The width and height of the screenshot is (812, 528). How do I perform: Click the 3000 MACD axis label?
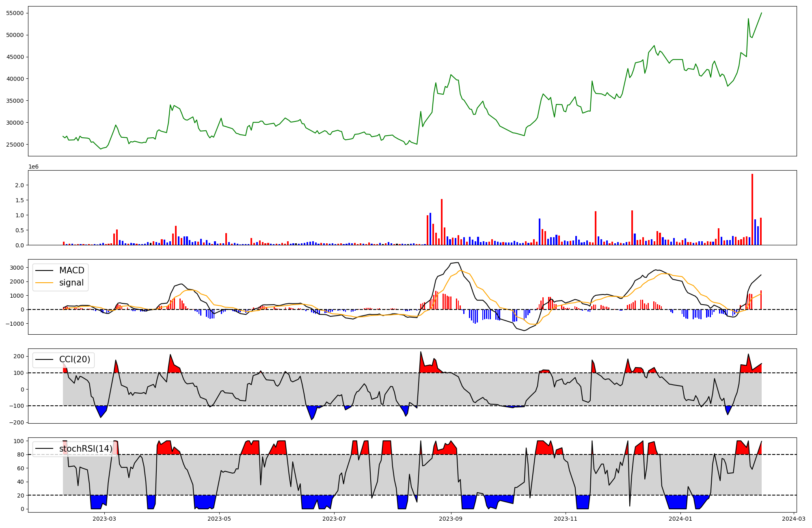pyautogui.click(x=17, y=268)
